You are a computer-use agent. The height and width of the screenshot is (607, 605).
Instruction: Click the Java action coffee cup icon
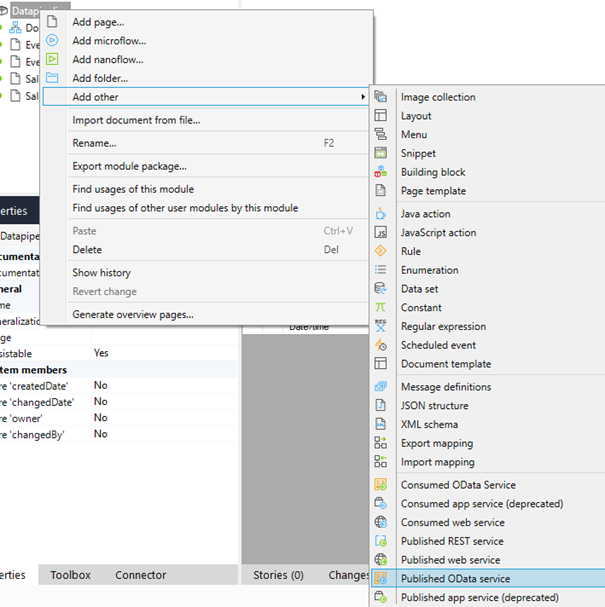coord(380,213)
